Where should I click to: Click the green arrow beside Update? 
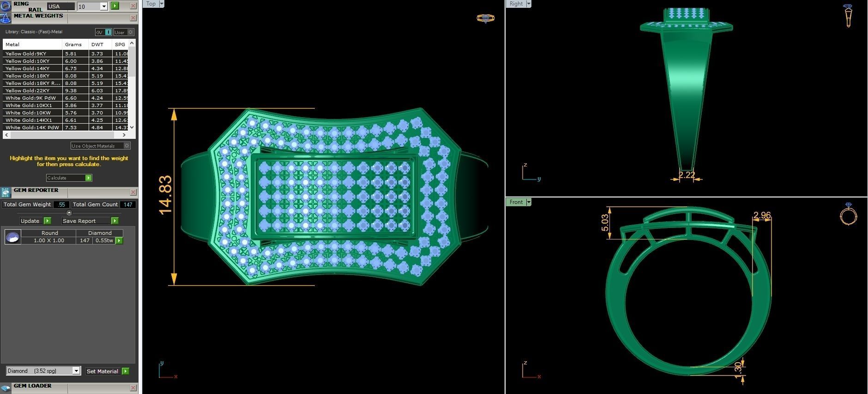point(48,221)
